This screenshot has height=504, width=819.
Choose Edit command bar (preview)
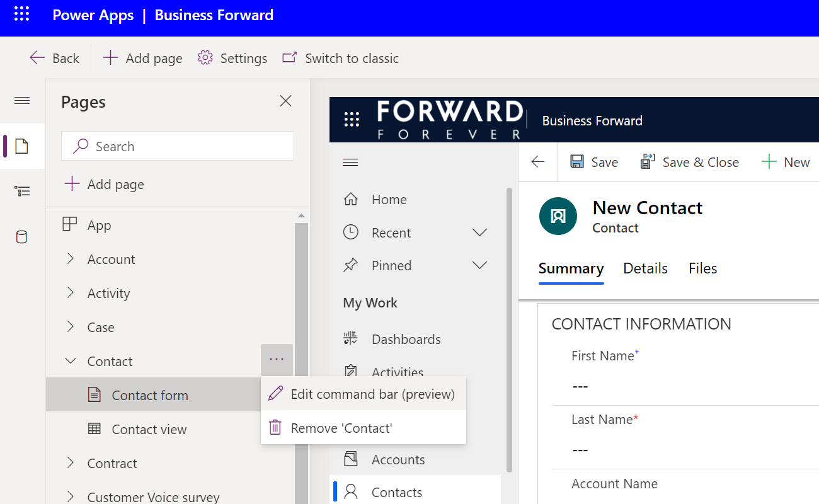(x=364, y=394)
